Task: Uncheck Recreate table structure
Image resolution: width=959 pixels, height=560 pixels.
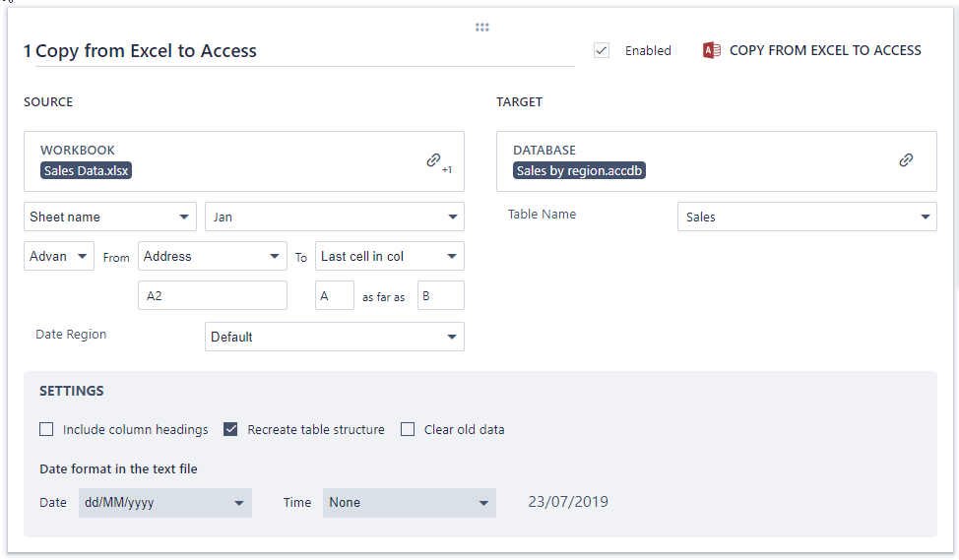Action: point(230,429)
